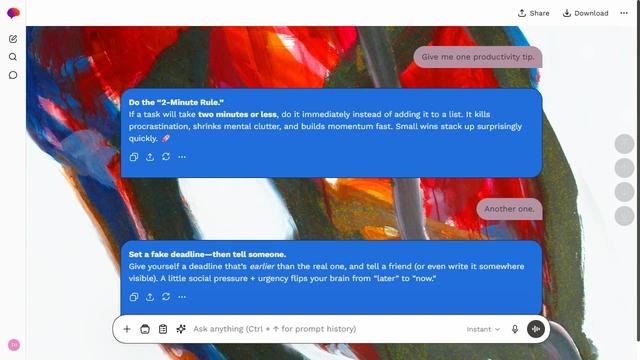This screenshot has height=360, width=640.
Task: Open more options for fake deadline response
Action: pyautogui.click(x=182, y=297)
